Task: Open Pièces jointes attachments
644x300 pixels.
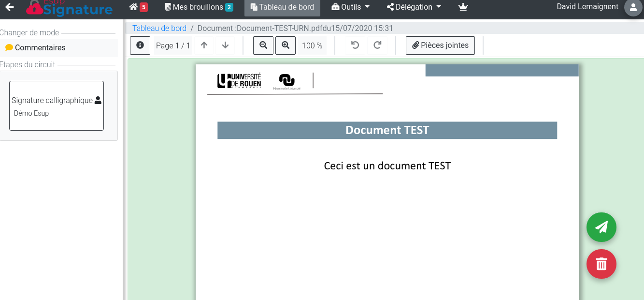Action: [440, 45]
